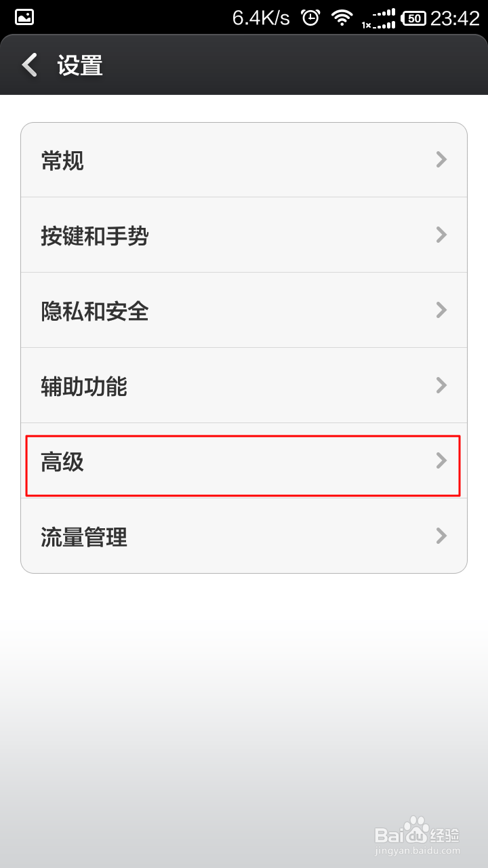Tap the 设置 header title
Viewport: 488px width, 868px height.
(x=80, y=66)
